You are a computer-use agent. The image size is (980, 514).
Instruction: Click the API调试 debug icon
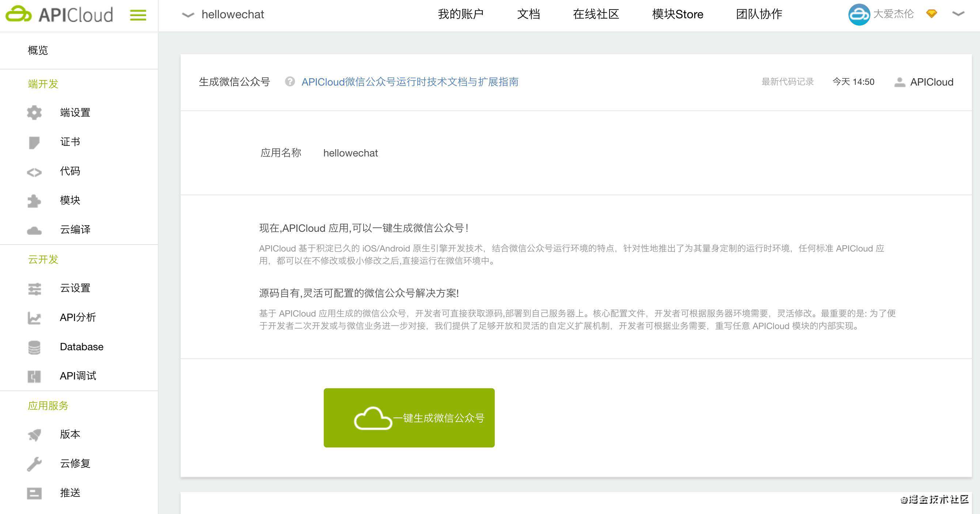(x=34, y=377)
